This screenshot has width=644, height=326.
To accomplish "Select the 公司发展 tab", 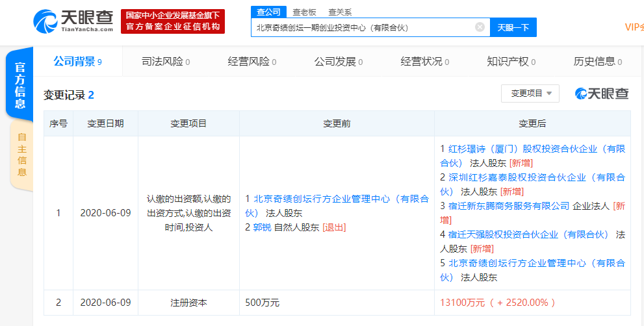I will (339, 62).
